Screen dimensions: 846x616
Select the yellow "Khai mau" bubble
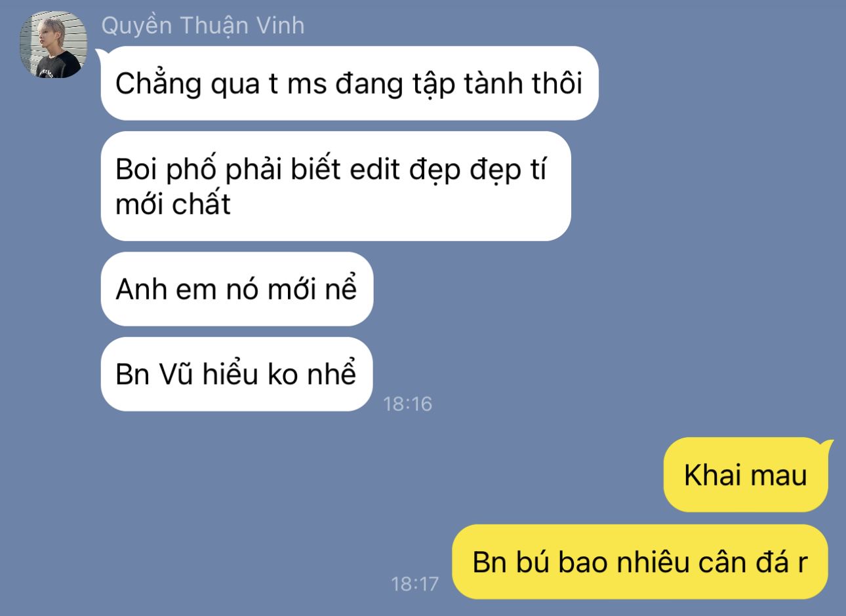[x=746, y=475]
